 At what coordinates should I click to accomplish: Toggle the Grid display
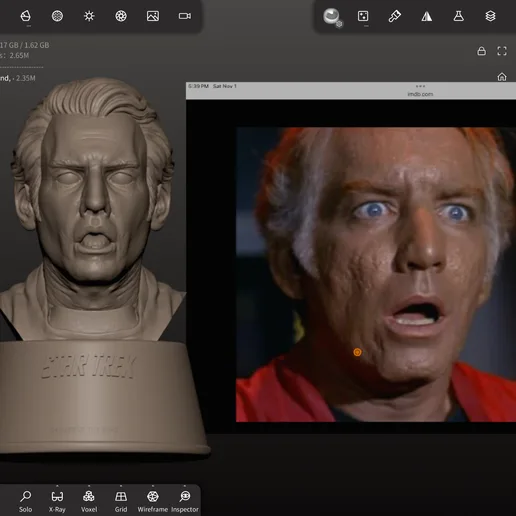[121, 501]
